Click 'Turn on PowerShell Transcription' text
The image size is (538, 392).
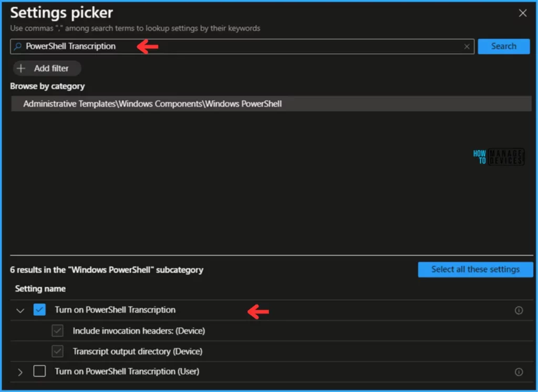(x=115, y=310)
